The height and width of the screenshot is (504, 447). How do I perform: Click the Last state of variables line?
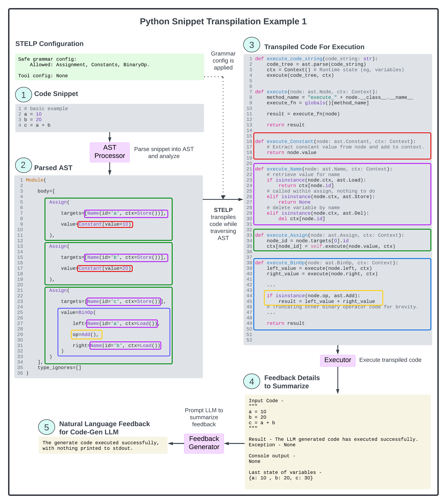285,472
